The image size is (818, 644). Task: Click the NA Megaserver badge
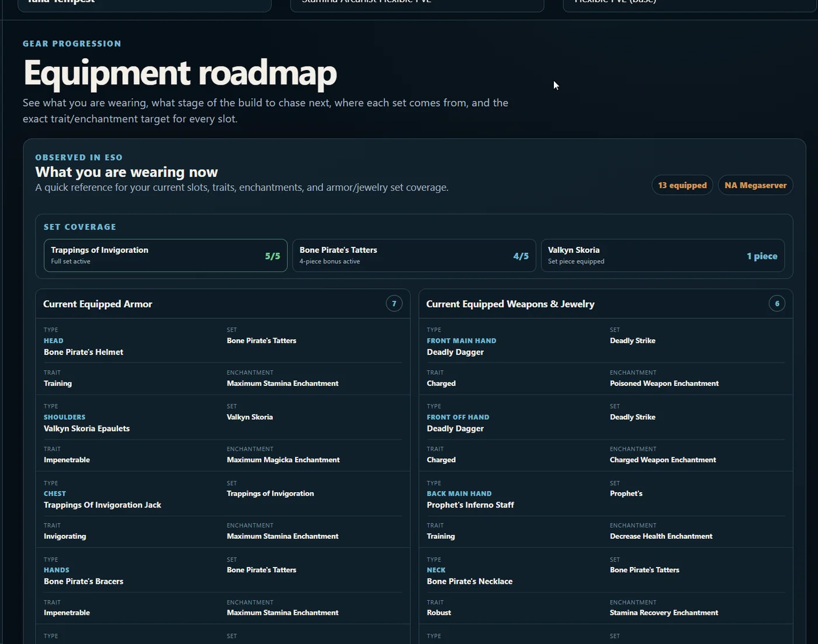coord(755,185)
